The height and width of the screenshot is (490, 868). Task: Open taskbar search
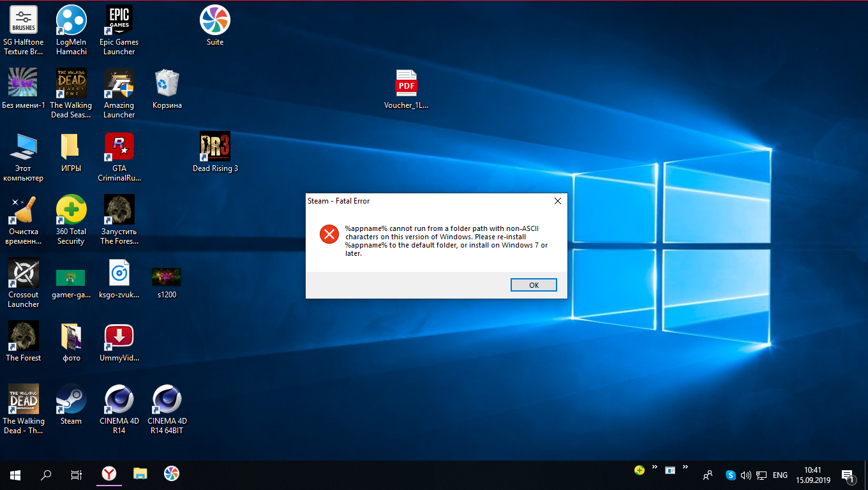click(46, 475)
